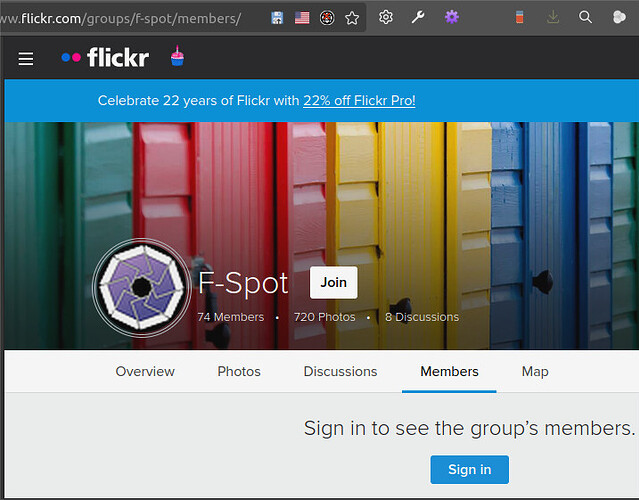Viewport: 639px width, 500px height.
Task: Click the 8 Discussions count
Action: (422, 317)
